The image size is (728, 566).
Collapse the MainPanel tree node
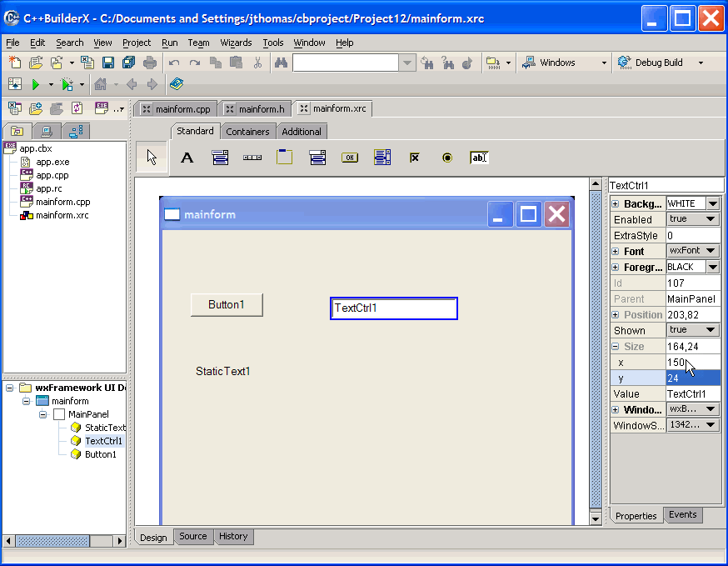[43, 414]
